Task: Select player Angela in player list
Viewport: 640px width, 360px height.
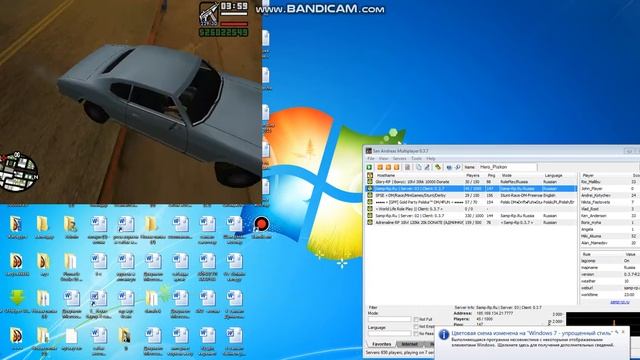Action: 610,229
